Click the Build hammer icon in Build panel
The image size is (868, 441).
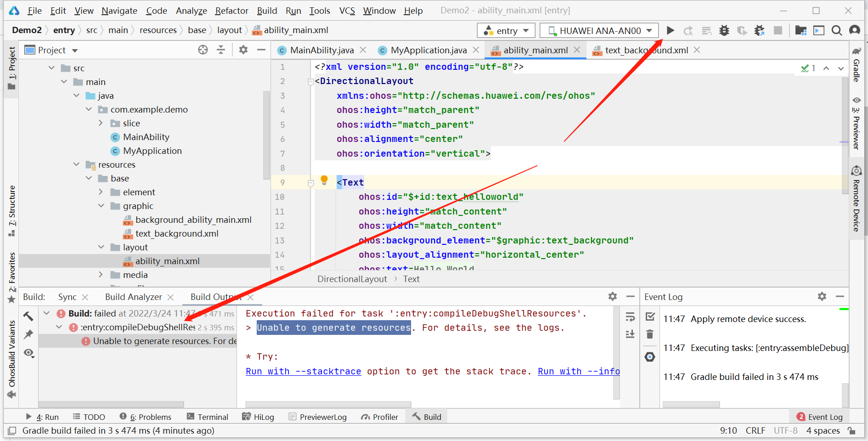pos(28,316)
